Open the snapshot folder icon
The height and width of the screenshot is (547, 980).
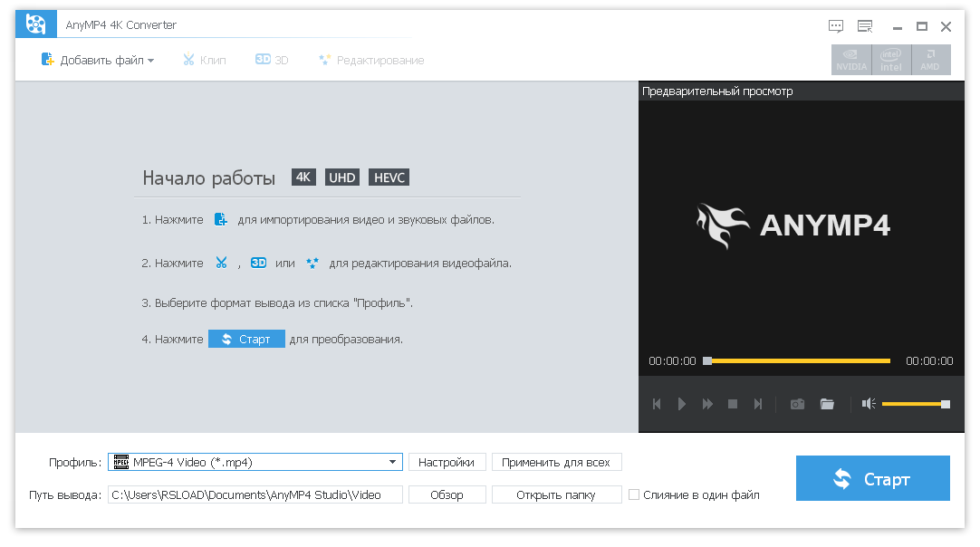click(x=827, y=404)
